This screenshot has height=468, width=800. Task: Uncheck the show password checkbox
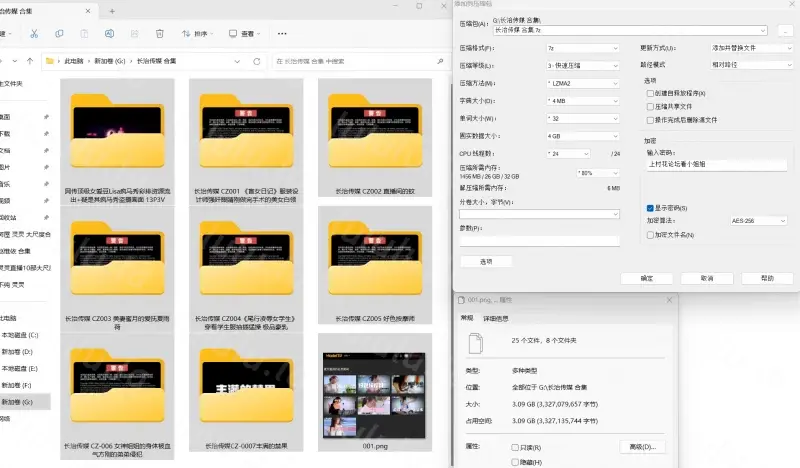coord(650,208)
